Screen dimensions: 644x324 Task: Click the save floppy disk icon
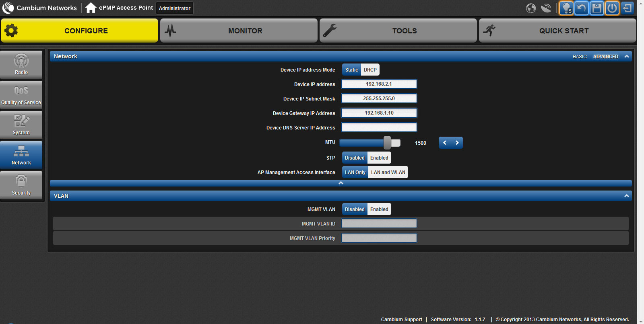click(597, 8)
